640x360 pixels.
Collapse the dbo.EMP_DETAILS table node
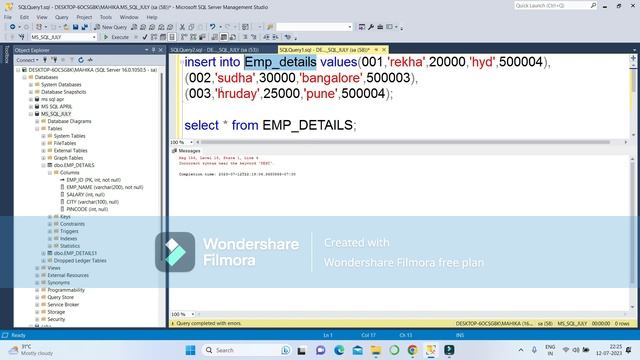coord(44,165)
